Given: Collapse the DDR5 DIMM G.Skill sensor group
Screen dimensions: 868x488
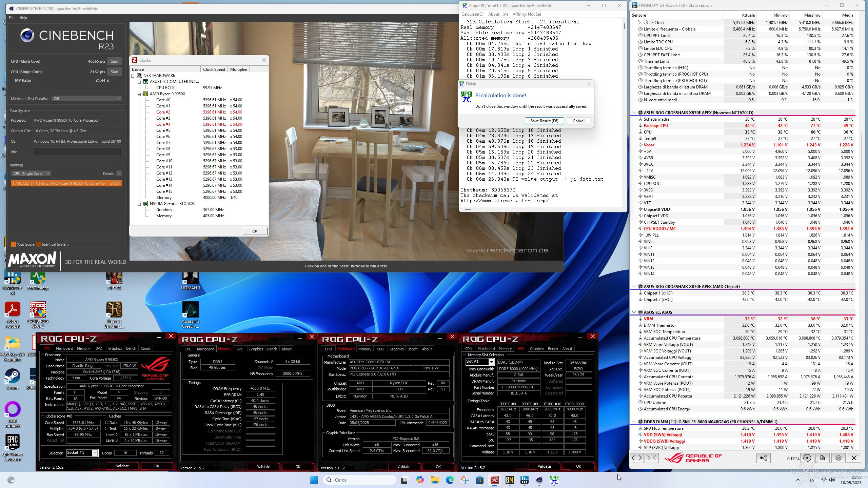Looking at the screenshot, I should tap(634, 422).
